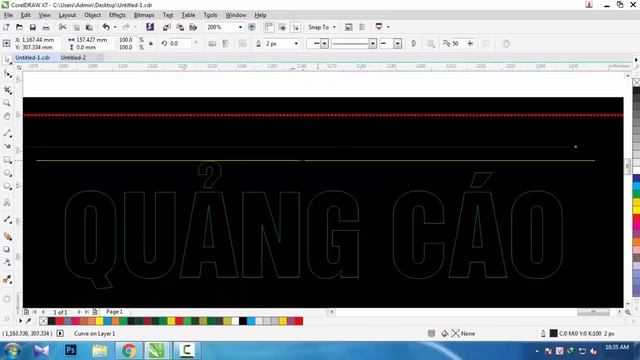Viewport: 640px width, 360px height.
Task: Expand application launcher dropdown arrow
Action: [388, 27]
